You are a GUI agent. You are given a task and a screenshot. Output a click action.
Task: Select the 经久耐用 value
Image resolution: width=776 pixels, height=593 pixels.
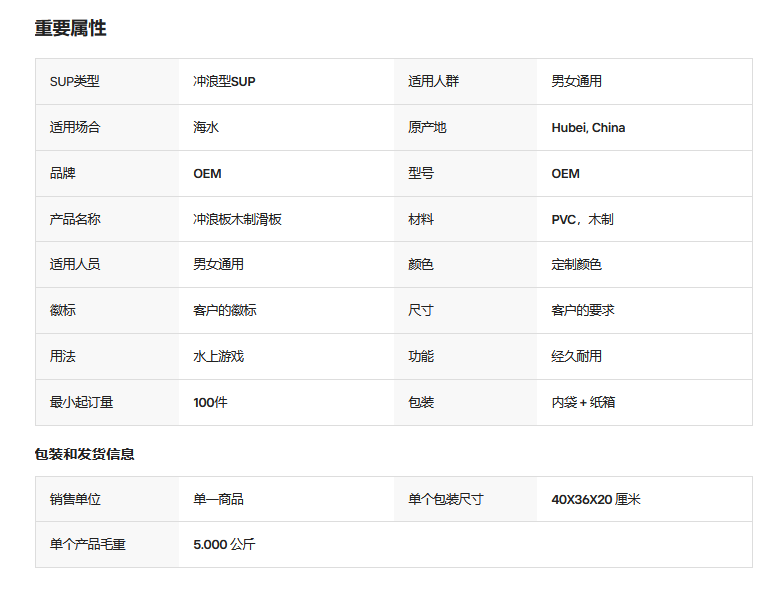coord(577,356)
